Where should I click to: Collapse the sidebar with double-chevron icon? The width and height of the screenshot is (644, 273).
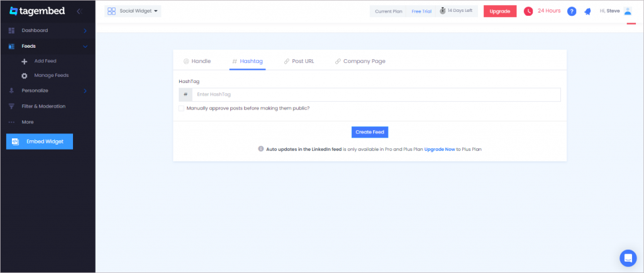tap(79, 11)
